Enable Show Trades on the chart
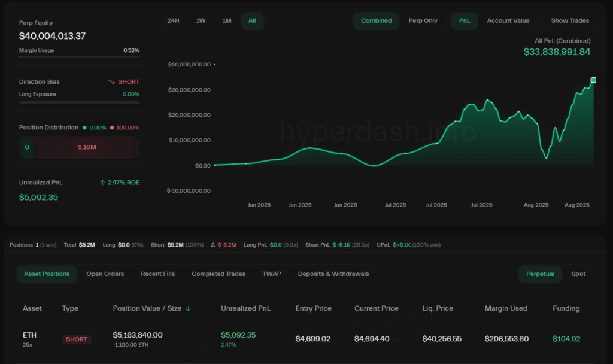The image size is (613, 364). click(570, 20)
